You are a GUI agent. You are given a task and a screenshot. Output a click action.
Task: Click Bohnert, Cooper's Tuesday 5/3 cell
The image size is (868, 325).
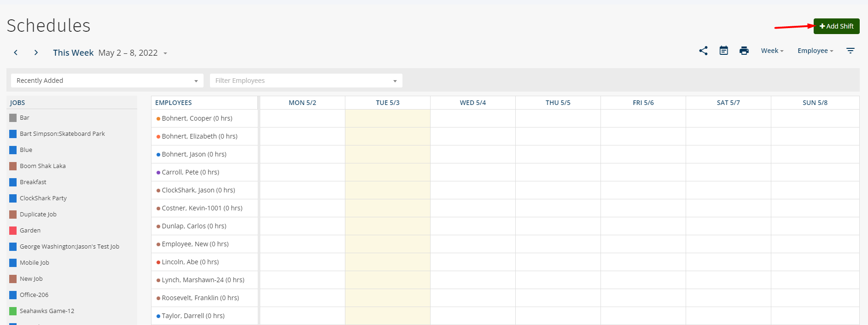[388, 118]
